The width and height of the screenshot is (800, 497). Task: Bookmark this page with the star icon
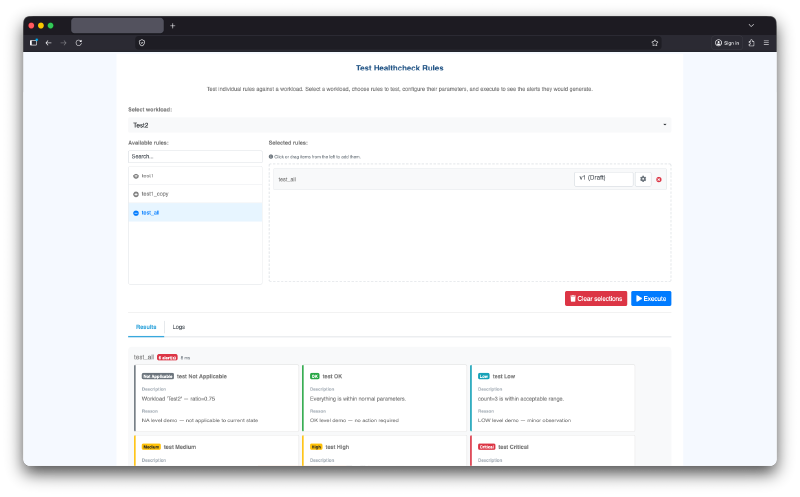tap(655, 43)
